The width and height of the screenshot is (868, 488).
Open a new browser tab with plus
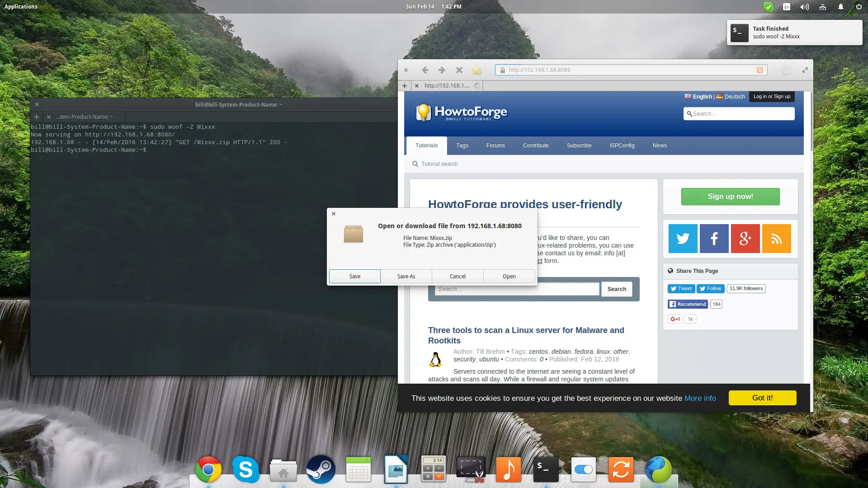tap(405, 85)
